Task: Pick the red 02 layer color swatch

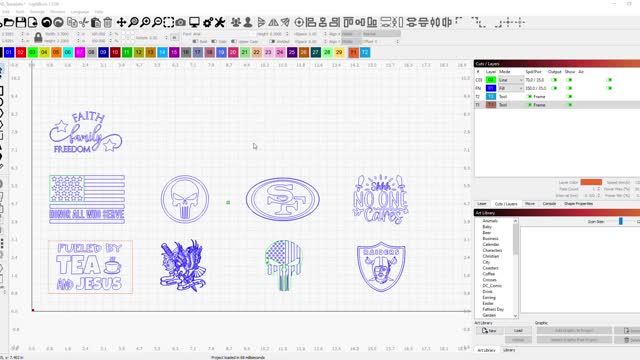Action: pyautogui.click(x=21, y=52)
